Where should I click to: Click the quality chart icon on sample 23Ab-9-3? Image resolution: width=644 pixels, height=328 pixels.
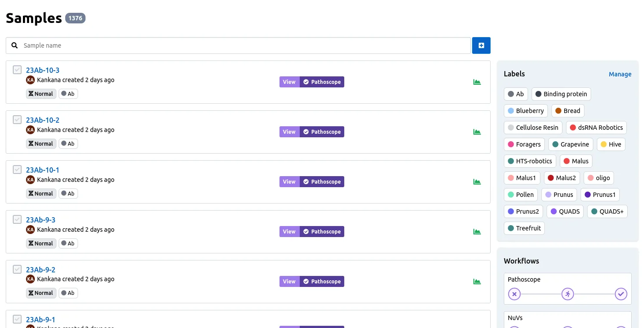tap(477, 231)
